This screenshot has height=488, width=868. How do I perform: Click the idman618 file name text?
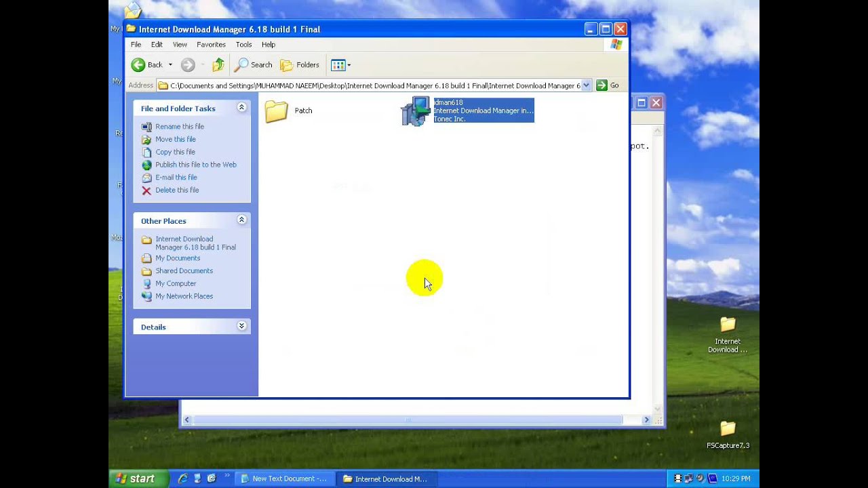[x=448, y=102]
